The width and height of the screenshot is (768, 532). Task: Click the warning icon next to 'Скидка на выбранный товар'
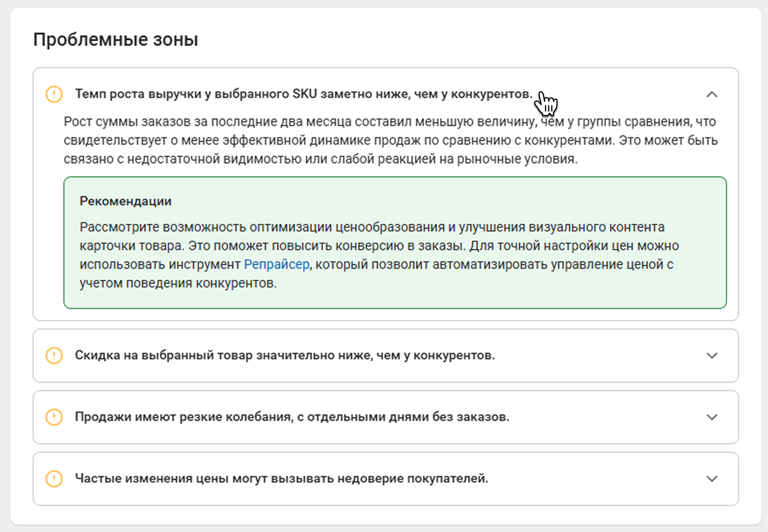pyautogui.click(x=54, y=356)
